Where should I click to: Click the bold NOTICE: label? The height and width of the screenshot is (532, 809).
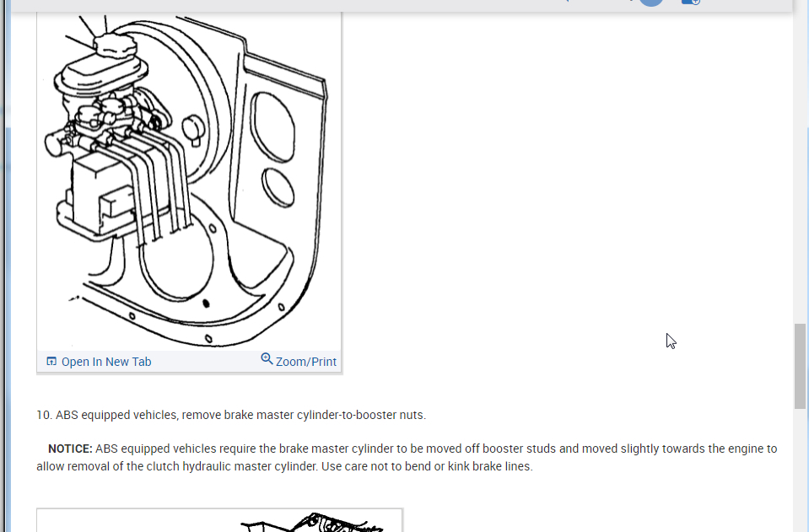pyautogui.click(x=70, y=449)
